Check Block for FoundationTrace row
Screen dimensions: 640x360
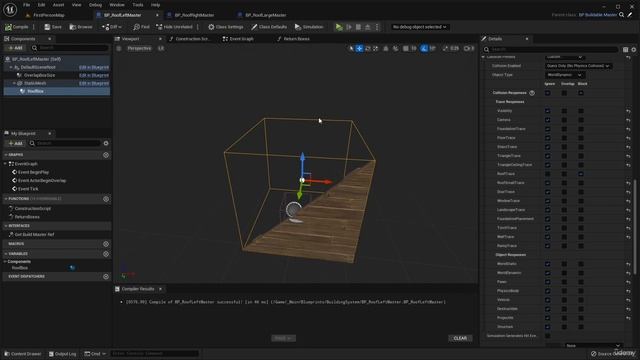pyautogui.click(x=581, y=129)
